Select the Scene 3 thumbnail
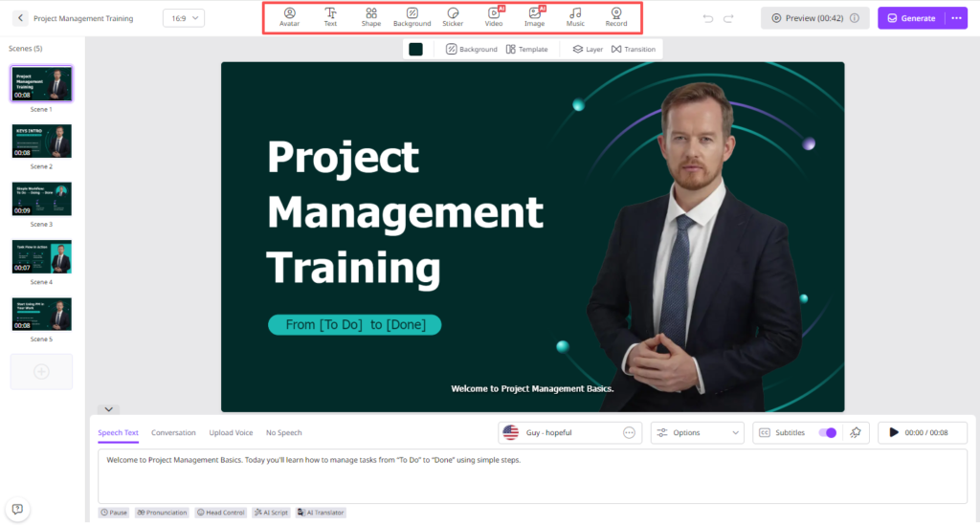This screenshot has height=525, width=980. [41, 199]
